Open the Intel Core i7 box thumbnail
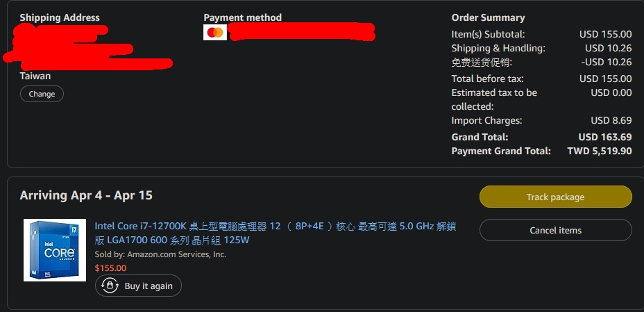Viewport: 644px width, 312px height. (x=55, y=250)
